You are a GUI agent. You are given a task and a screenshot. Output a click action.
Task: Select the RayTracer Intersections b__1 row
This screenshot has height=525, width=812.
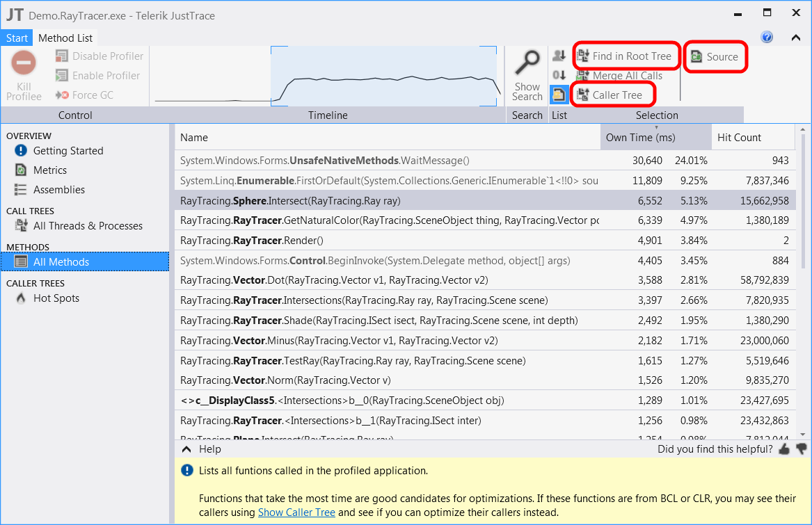[x=485, y=421]
